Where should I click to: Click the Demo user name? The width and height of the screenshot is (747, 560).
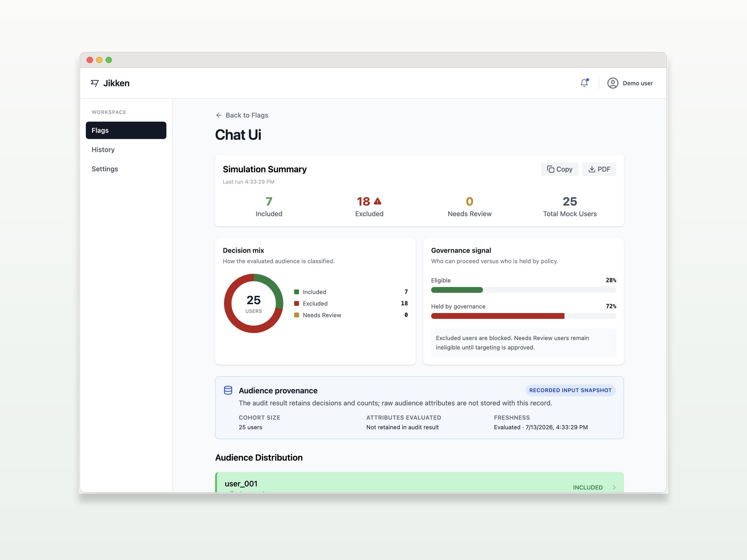tap(637, 83)
